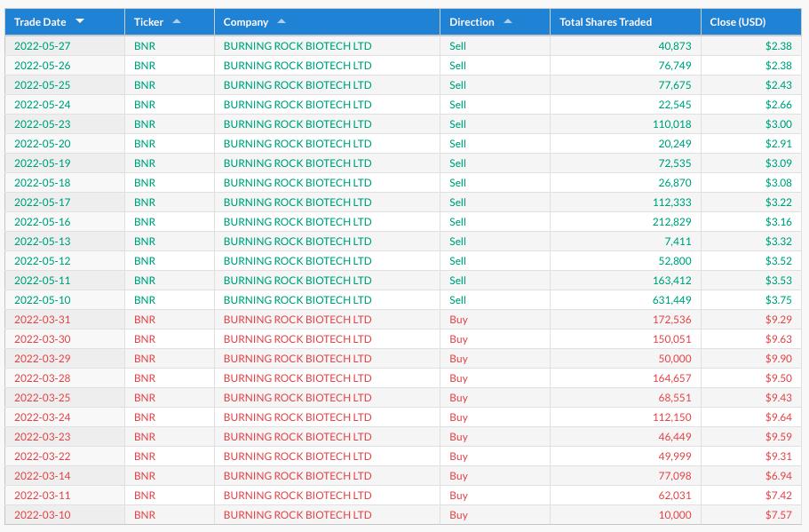The width and height of the screenshot is (809, 532).
Task: Select the 7,411 shares traded cell
Action: 676,242
